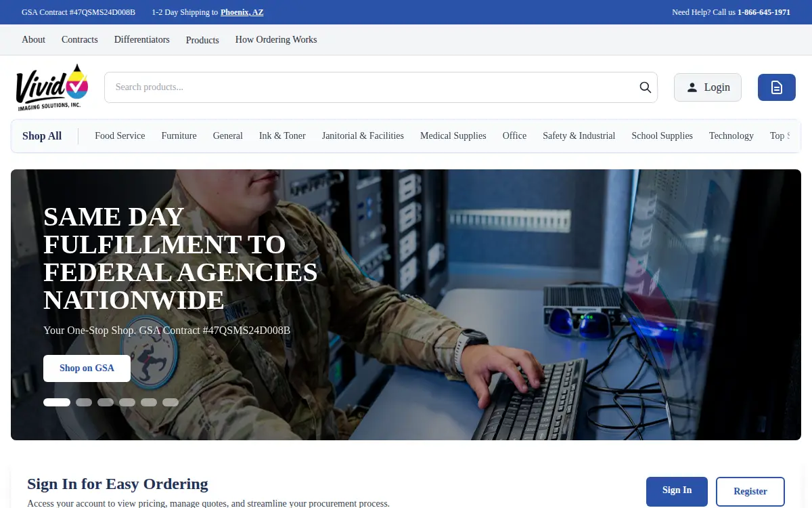812x508 pixels.
Task: Click Shop All categories
Action: (42, 136)
